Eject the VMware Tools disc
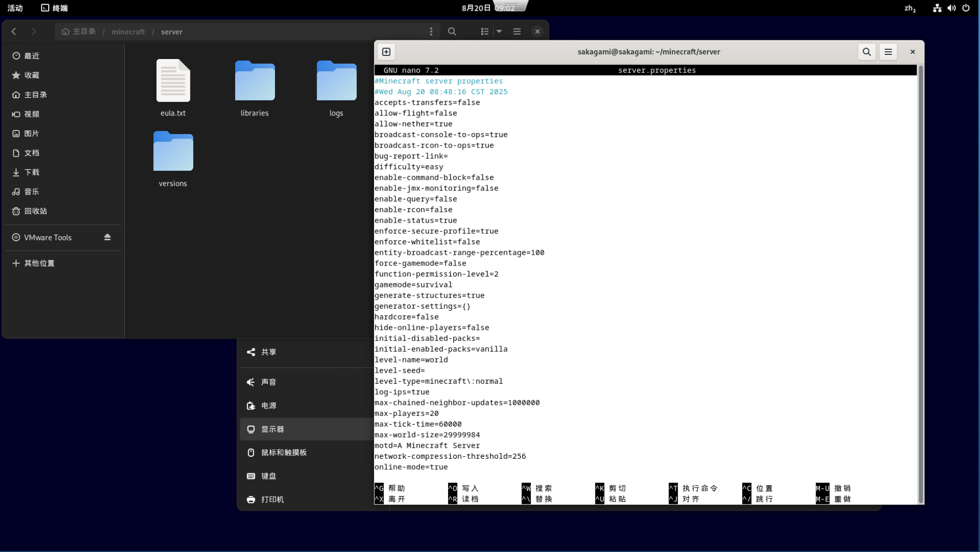The height and width of the screenshot is (552, 980). click(x=107, y=237)
